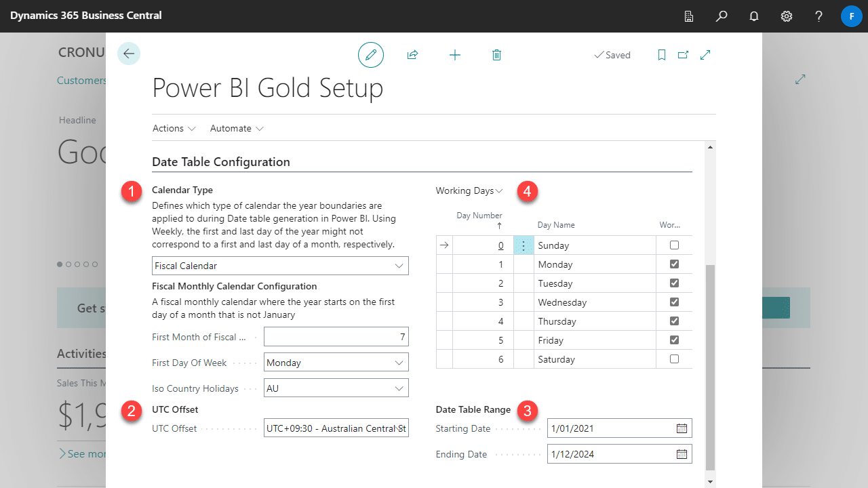
Task: Click See more link in background
Action: click(81, 453)
